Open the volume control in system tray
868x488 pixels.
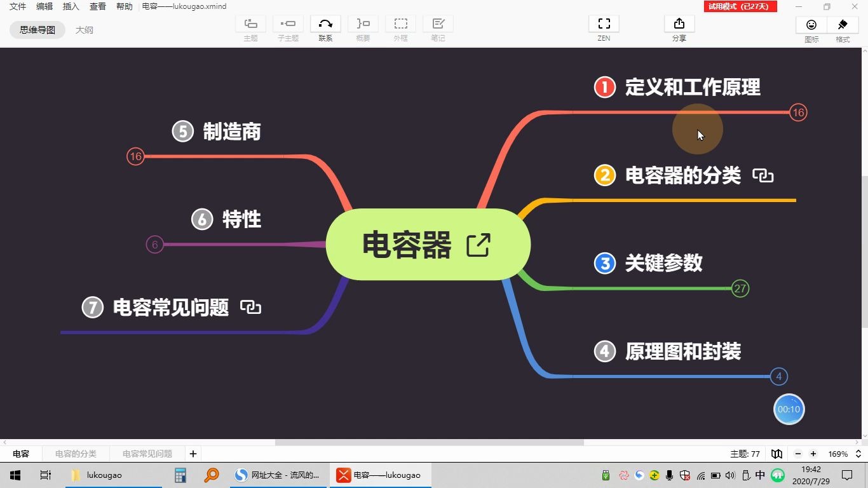730,475
